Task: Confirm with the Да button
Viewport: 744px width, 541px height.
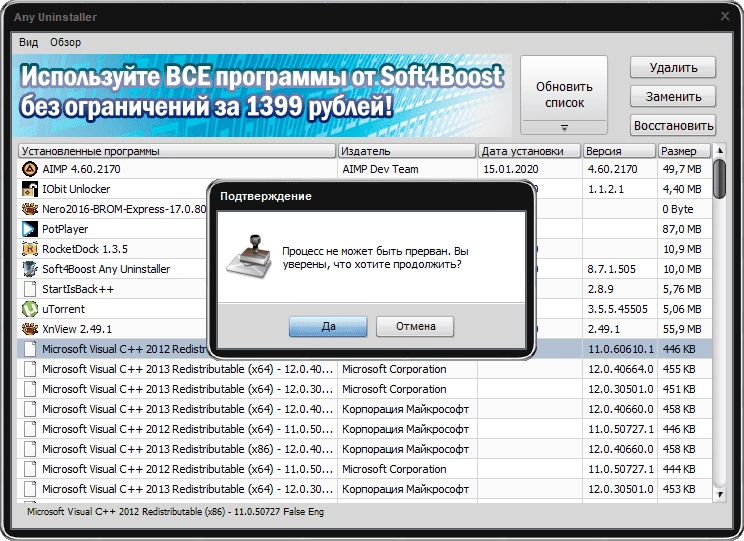Action: pos(328,326)
